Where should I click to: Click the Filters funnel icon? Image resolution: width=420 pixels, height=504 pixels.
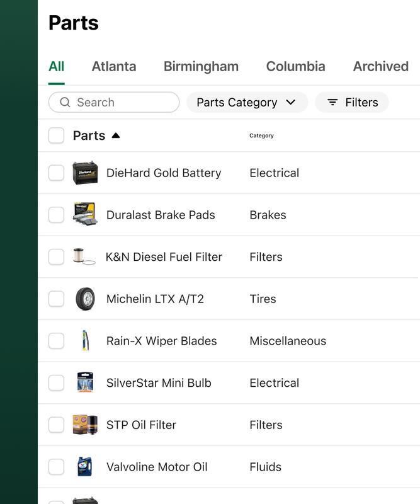click(332, 102)
